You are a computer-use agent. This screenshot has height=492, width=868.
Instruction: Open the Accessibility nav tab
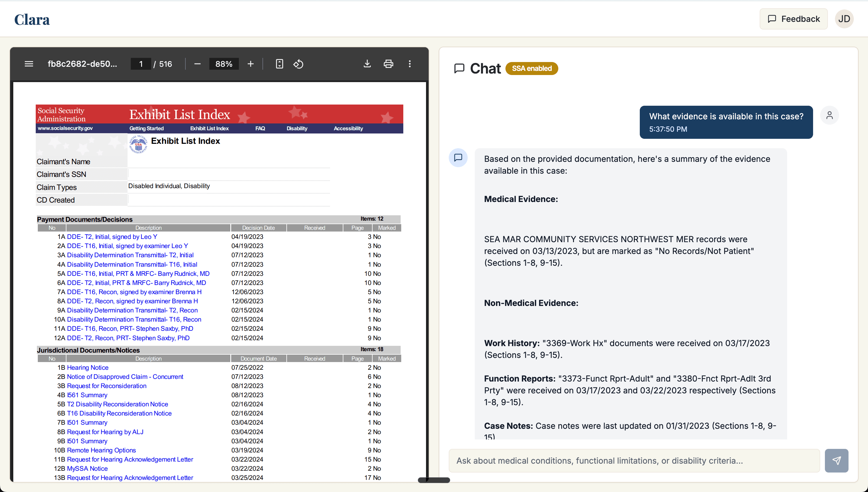348,128
